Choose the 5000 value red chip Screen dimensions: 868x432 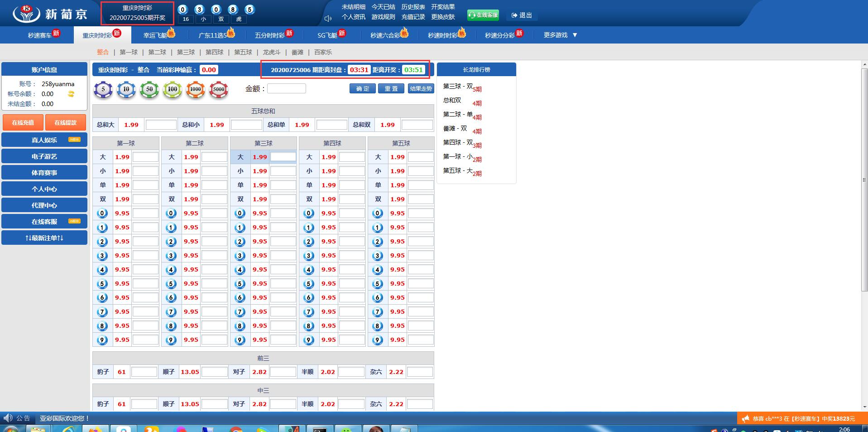(x=219, y=90)
